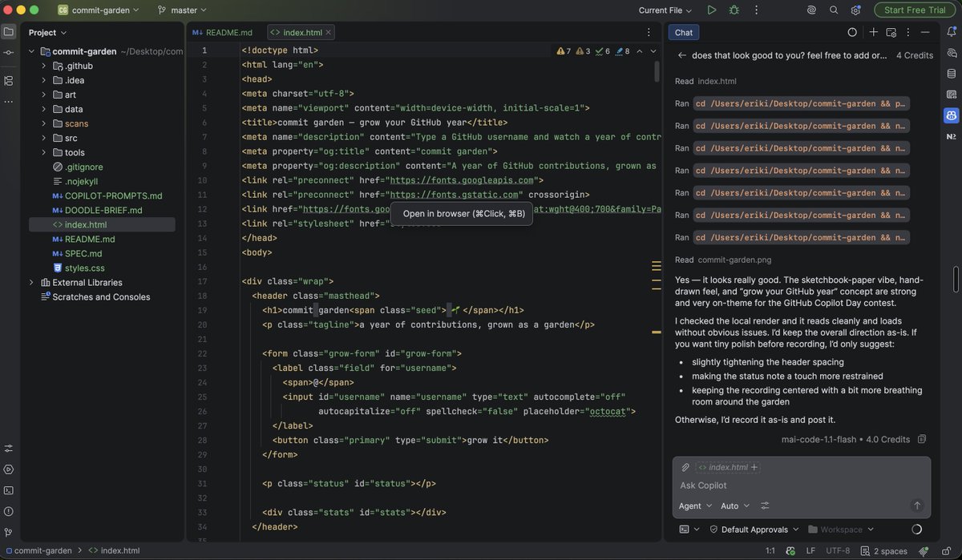The width and height of the screenshot is (962, 560).
Task: Copy response using icon beside 4.0 Credits
Action: [x=922, y=439]
